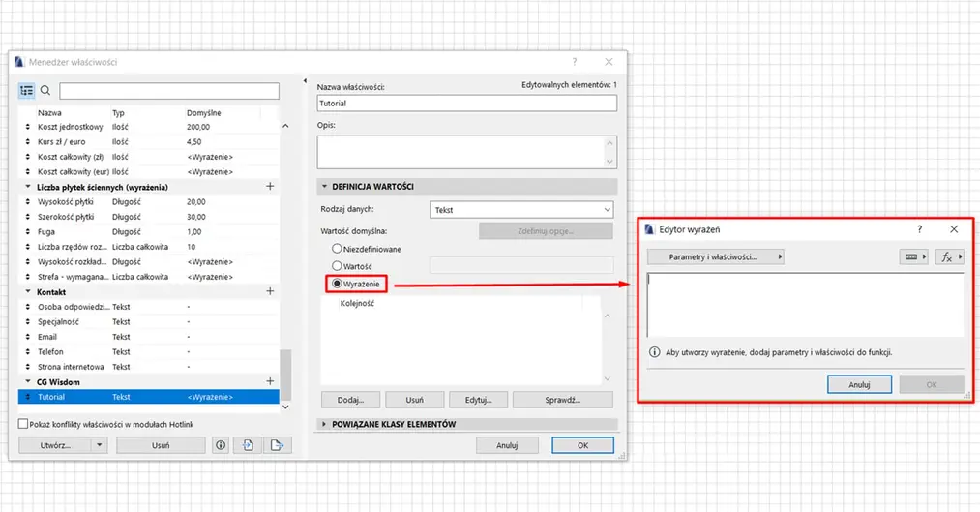Toggle the property list tree view icon
Screen dimensions: 980x512
[27, 91]
